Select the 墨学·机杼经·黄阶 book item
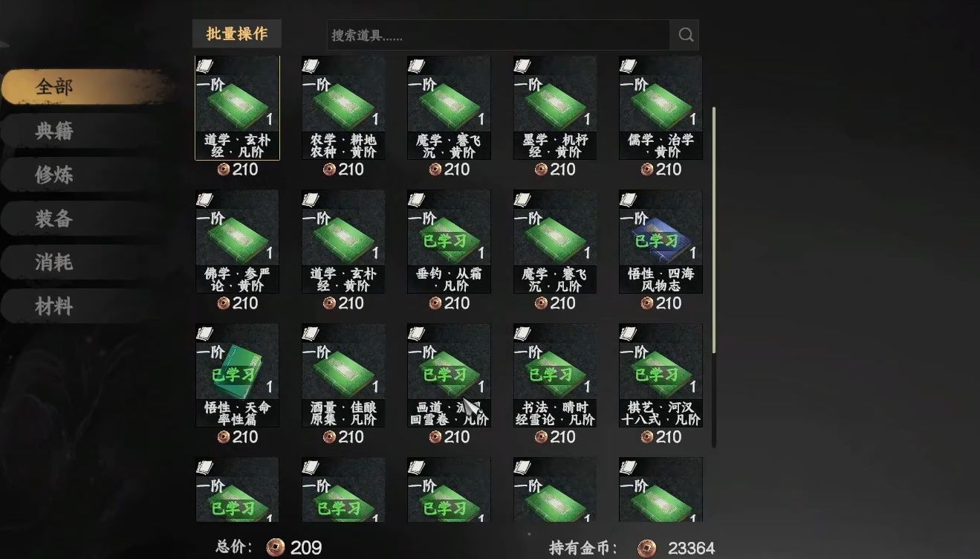The image size is (980, 559). click(x=555, y=109)
